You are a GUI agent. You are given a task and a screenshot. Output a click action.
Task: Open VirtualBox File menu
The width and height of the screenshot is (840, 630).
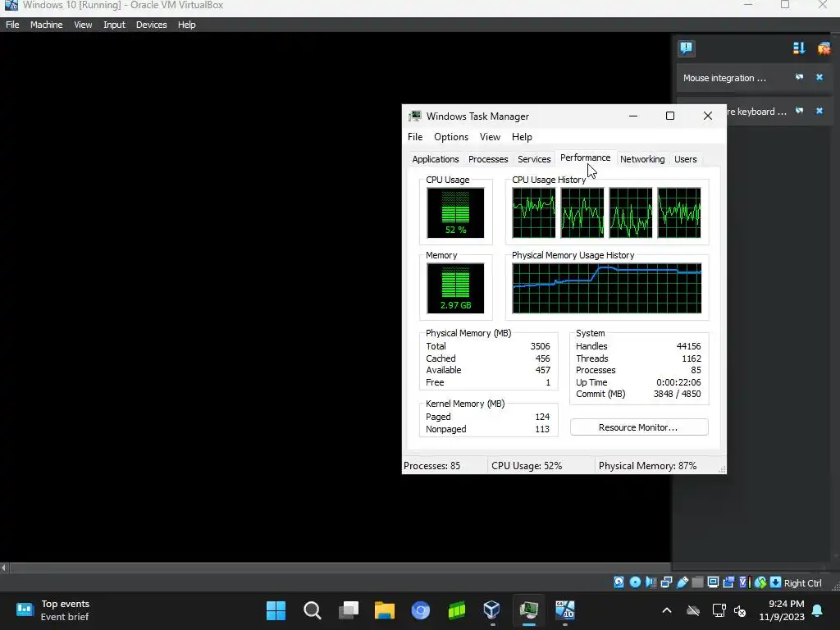(x=12, y=25)
